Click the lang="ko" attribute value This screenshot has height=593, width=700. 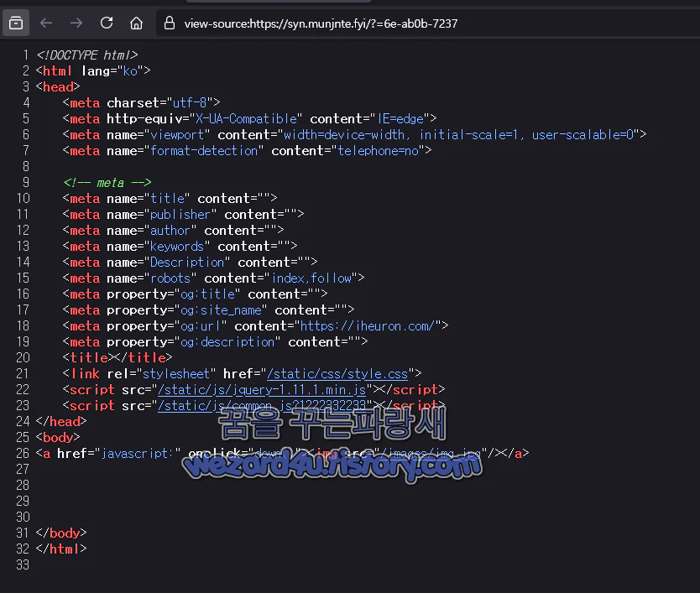(130, 71)
